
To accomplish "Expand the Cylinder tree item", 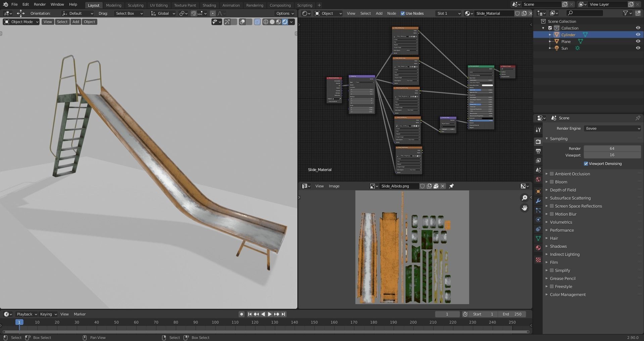I will tap(550, 35).
